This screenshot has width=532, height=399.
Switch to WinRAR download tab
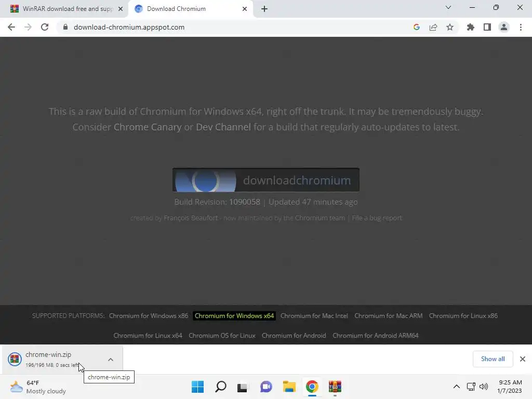pos(68,9)
